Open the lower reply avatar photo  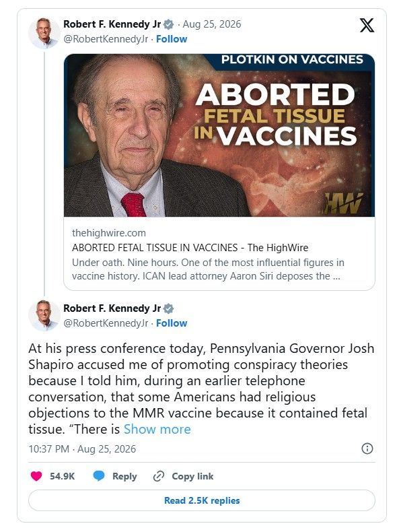click(x=44, y=316)
